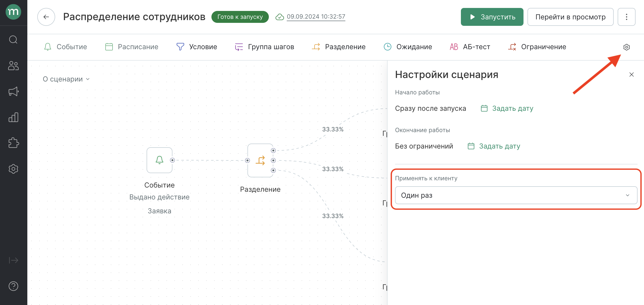Add a Группа шагов step
The height and width of the screenshot is (305, 644).
tap(264, 47)
